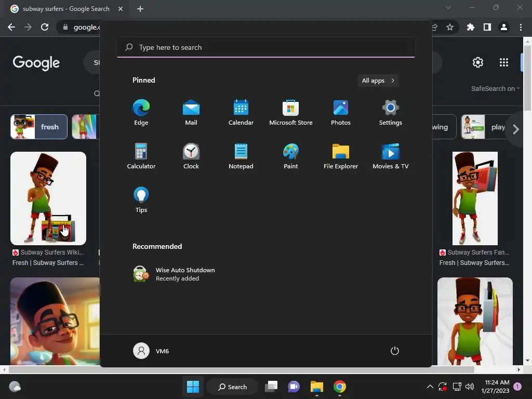
Task: Open the Clock app
Action: [191, 156]
